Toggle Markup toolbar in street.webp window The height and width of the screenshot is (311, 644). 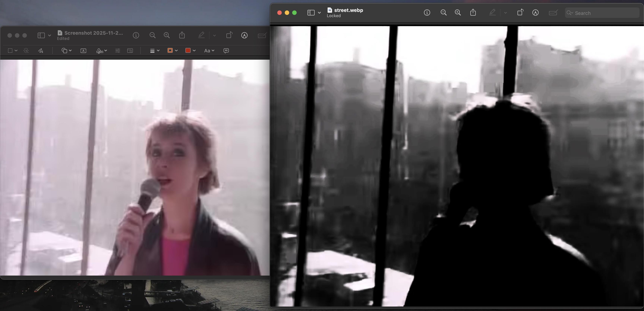click(x=535, y=12)
